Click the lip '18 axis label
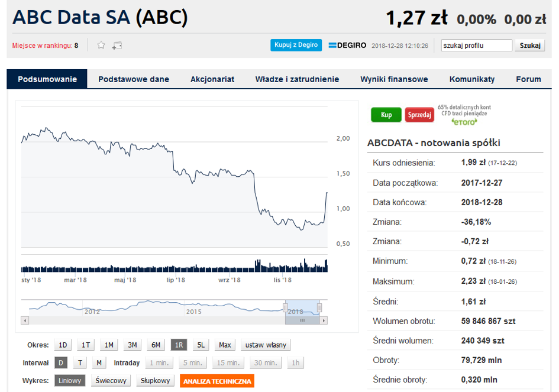Screen dimensions: 559x392 [x=176, y=280]
